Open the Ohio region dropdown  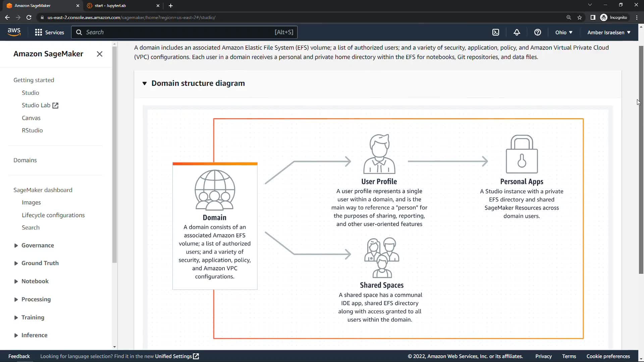(x=563, y=32)
